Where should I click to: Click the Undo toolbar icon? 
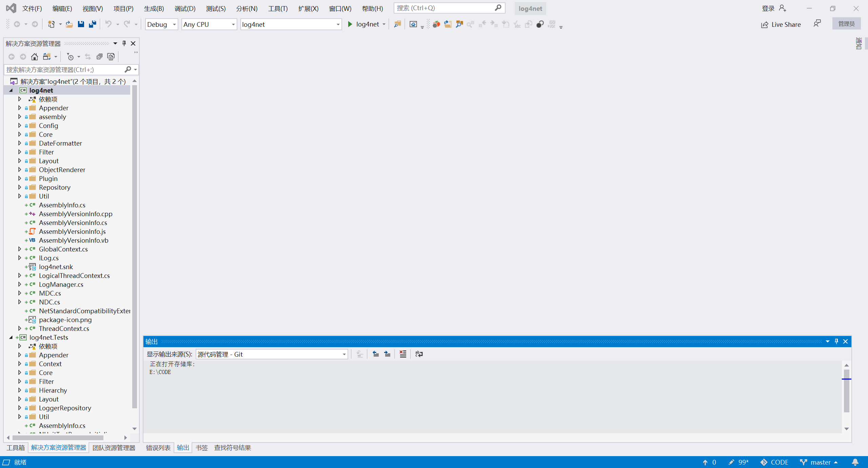coord(108,24)
